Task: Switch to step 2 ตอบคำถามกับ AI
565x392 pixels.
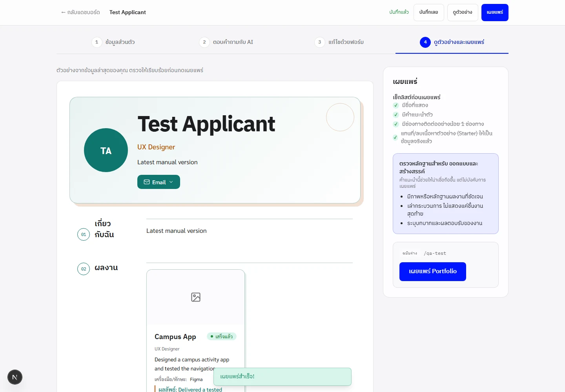Action: [x=226, y=42]
